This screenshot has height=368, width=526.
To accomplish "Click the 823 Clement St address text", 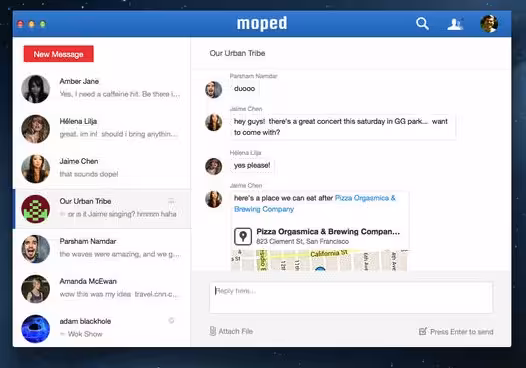I will click(x=302, y=242).
